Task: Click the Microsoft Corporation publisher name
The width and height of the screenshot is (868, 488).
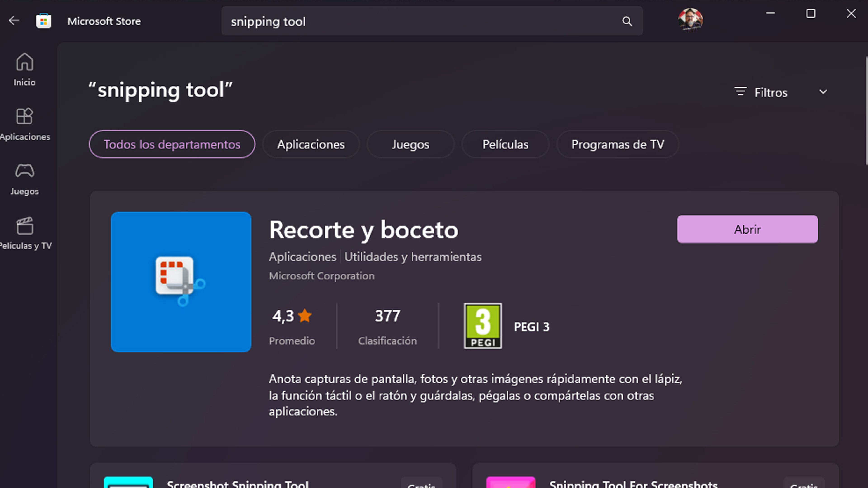Action: click(321, 276)
